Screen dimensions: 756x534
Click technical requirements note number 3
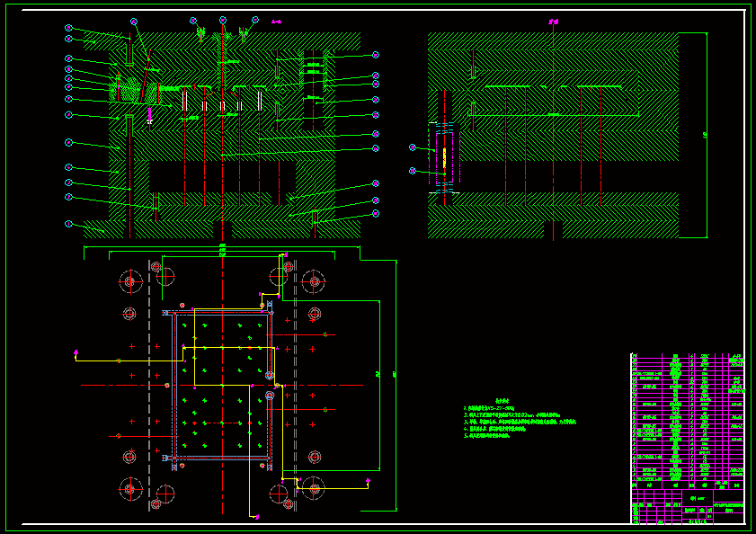[x=520, y=422]
